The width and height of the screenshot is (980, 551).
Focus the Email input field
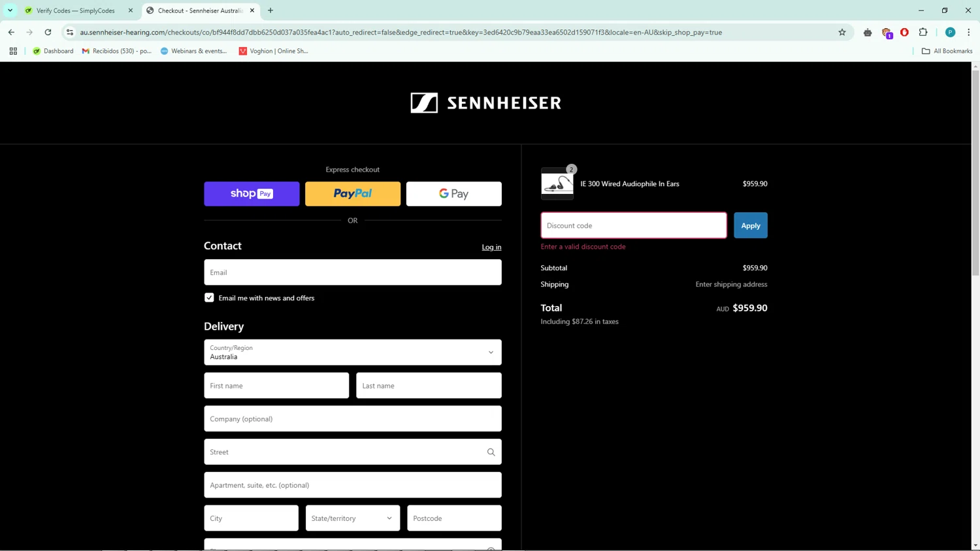[x=353, y=272]
